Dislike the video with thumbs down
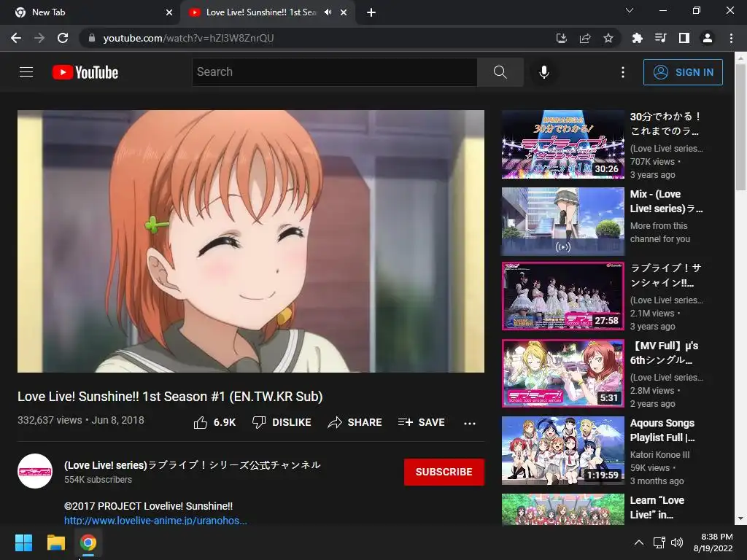The height and width of the screenshot is (560, 747). [282, 422]
